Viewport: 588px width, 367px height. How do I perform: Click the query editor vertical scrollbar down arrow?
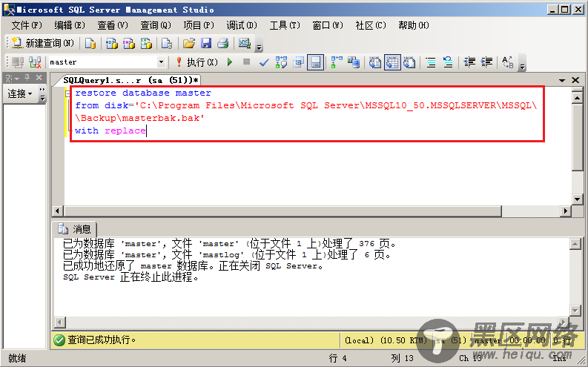[577, 199]
